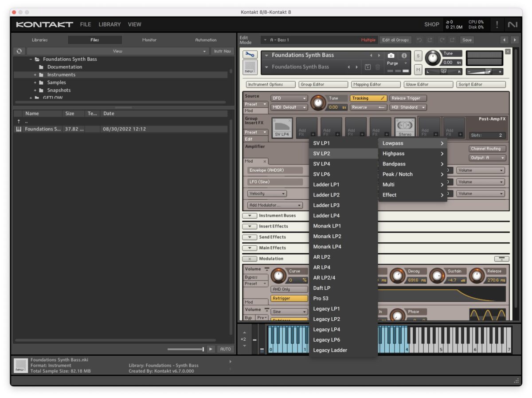Click the exclamation mark warning icon

497,24
